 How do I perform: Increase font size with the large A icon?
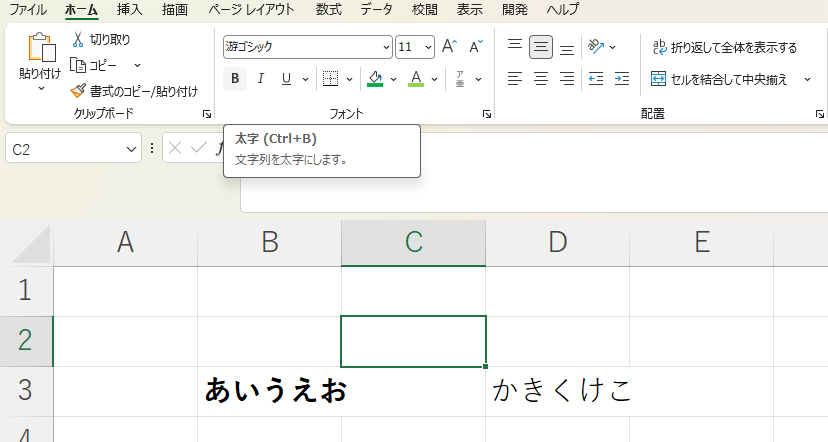(x=449, y=46)
